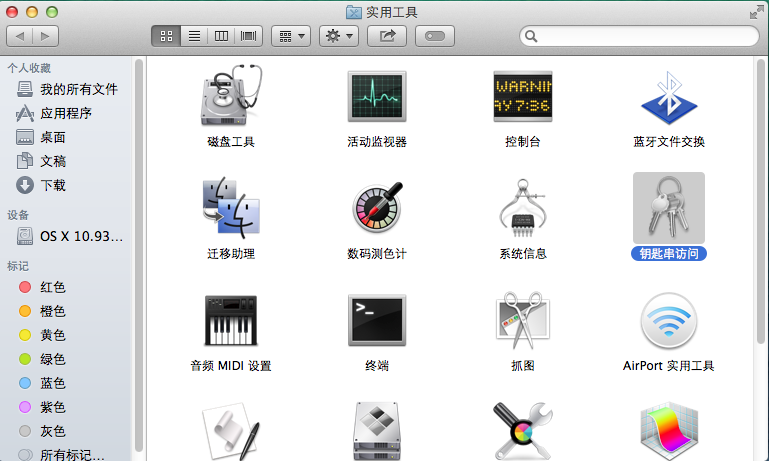The image size is (769, 461).
Task: Click the 蓝牙文件交换 label text
Action: [669, 142]
